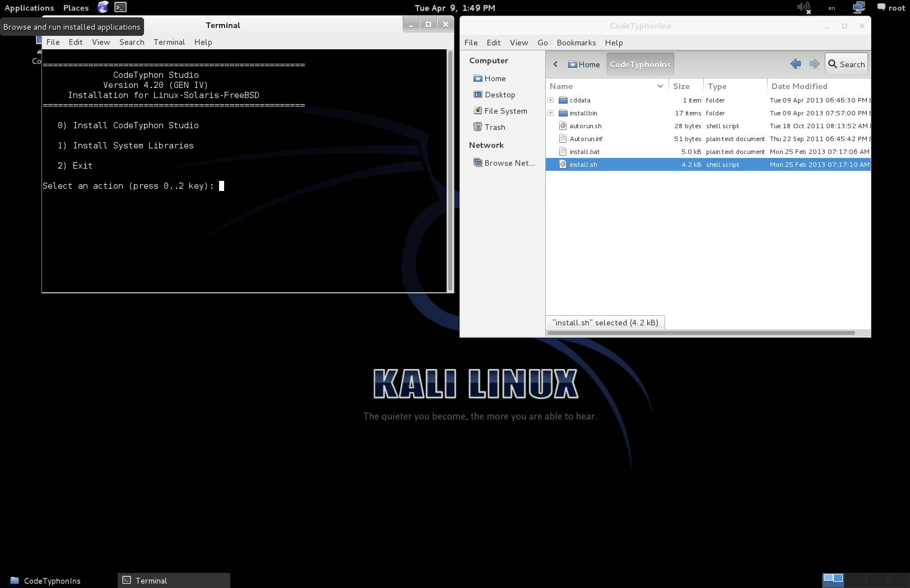
Task: Open the chat notification bubble icon
Action: (x=881, y=7)
